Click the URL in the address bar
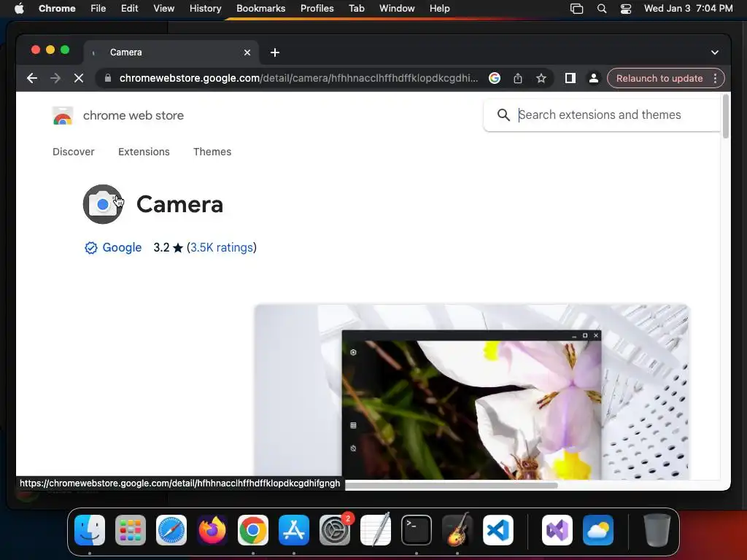 (298, 78)
